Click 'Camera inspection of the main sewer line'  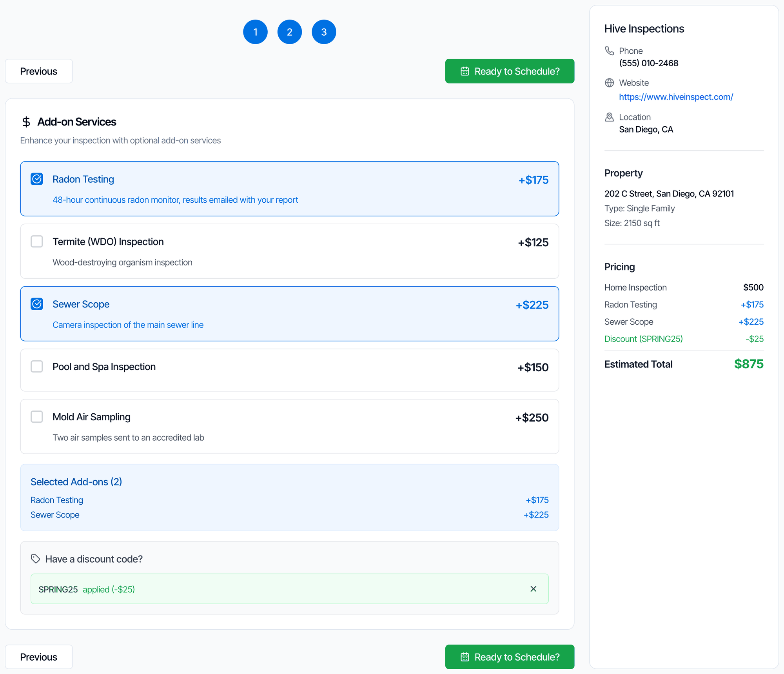[x=128, y=325]
